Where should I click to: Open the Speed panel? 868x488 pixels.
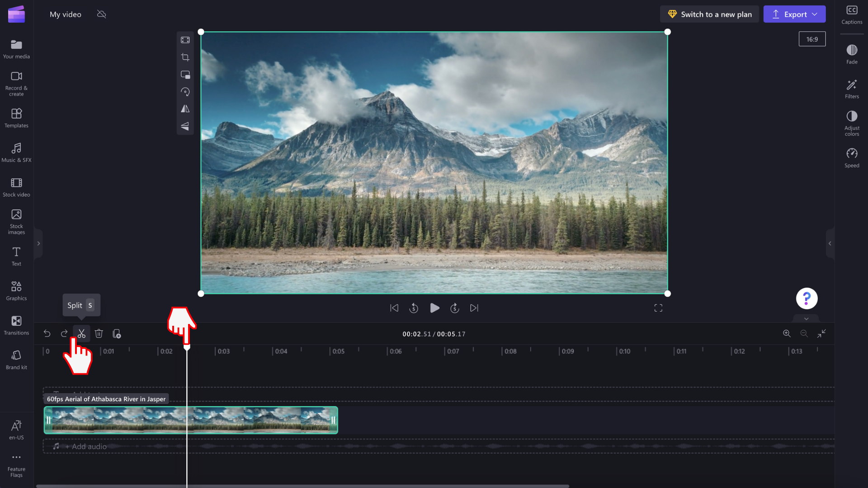tap(852, 158)
